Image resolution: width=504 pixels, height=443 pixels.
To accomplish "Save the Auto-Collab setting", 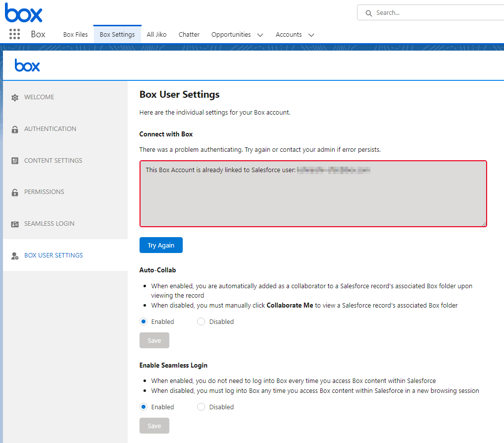I will 154,340.
